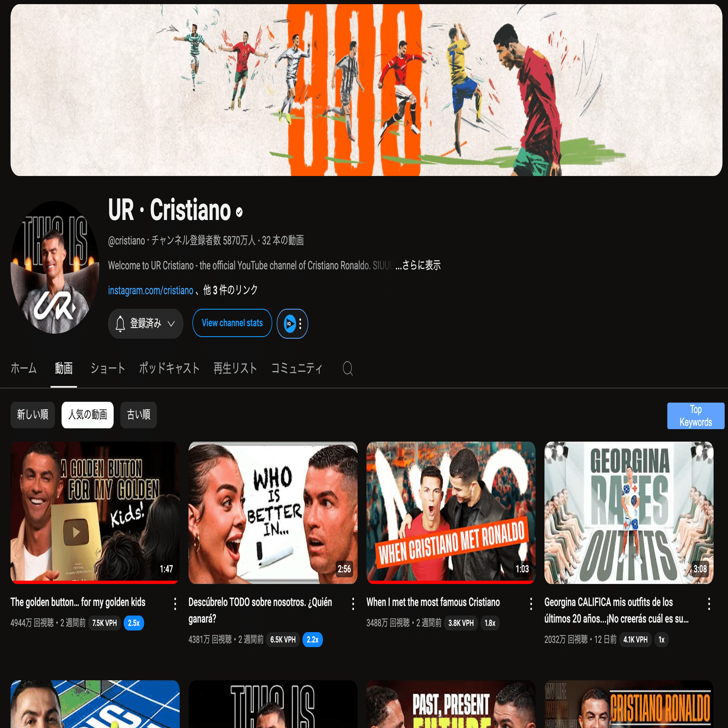Click the 1.8x multiplier badge

pos(490,623)
